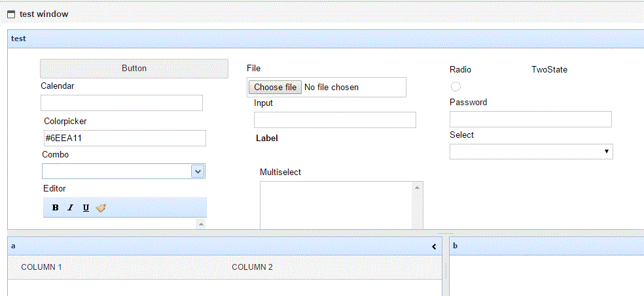The width and height of the screenshot is (644, 296).
Task: Click the clear formatting brush icon
Action: pyautogui.click(x=101, y=208)
